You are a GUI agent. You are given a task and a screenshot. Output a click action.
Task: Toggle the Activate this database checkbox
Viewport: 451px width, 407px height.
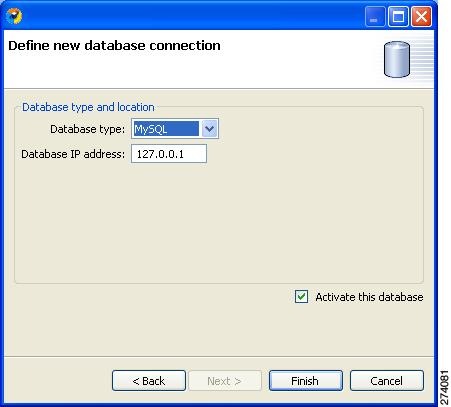[301, 296]
